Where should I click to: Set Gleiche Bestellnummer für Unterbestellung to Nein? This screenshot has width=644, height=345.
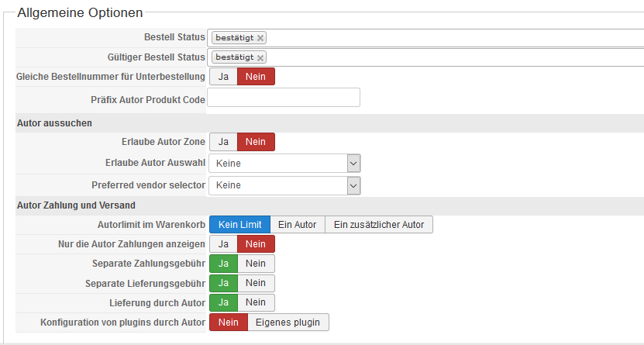point(256,77)
